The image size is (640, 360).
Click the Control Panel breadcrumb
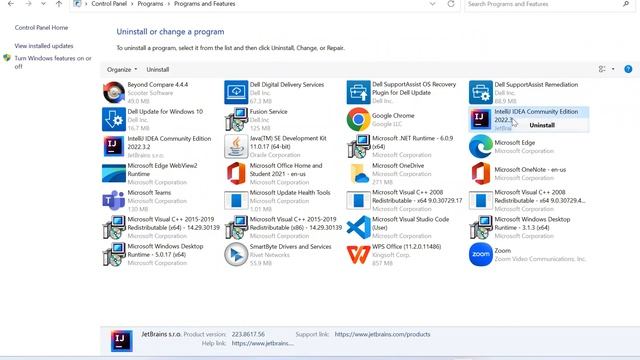(x=109, y=4)
